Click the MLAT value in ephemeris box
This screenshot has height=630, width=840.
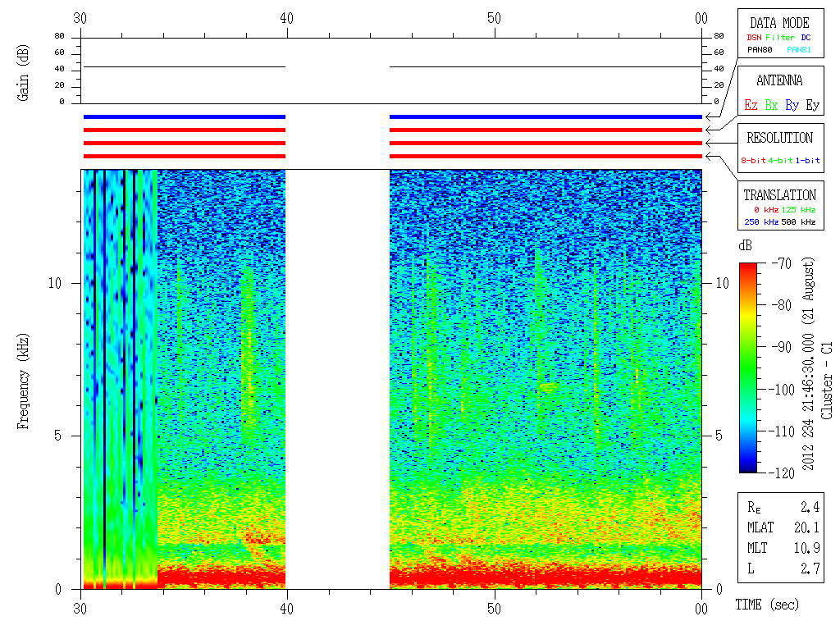coord(807,527)
